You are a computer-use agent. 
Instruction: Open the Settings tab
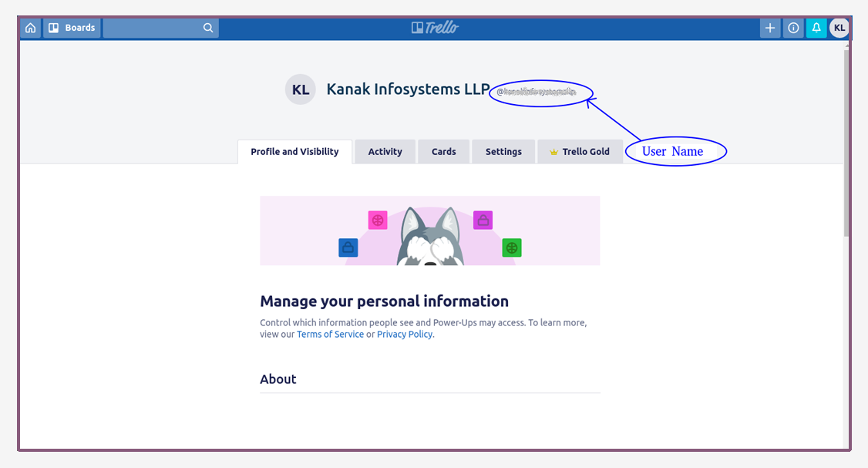[503, 152]
